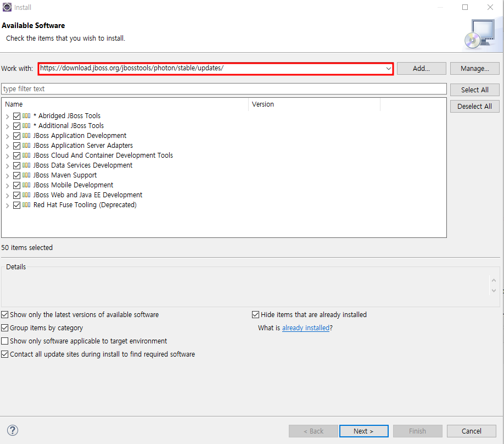Screen dimensions: 504x444
Task: Uncheck Abridged JBoss Tools checkbox
Action: tap(16, 116)
